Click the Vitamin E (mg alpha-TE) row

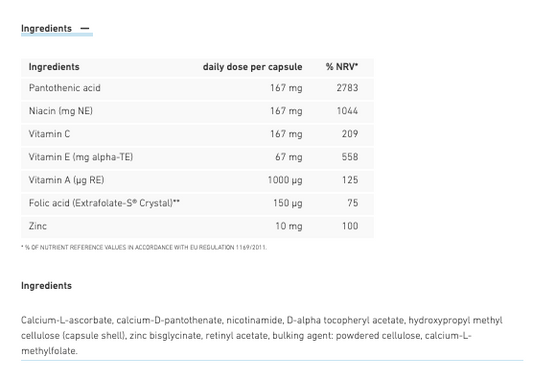(x=197, y=158)
